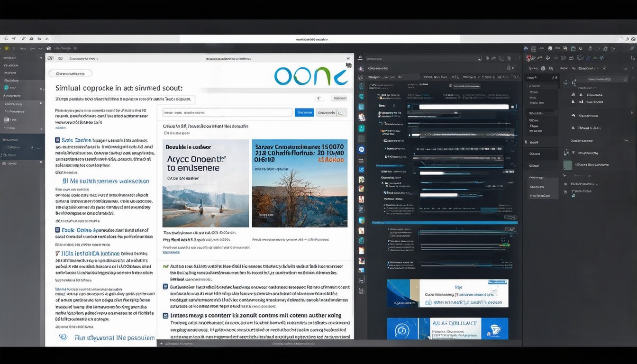The width and height of the screenshot is (637, 364).
Task: Open the bare tree sunset image card
Action: click(x=300, y=183)
